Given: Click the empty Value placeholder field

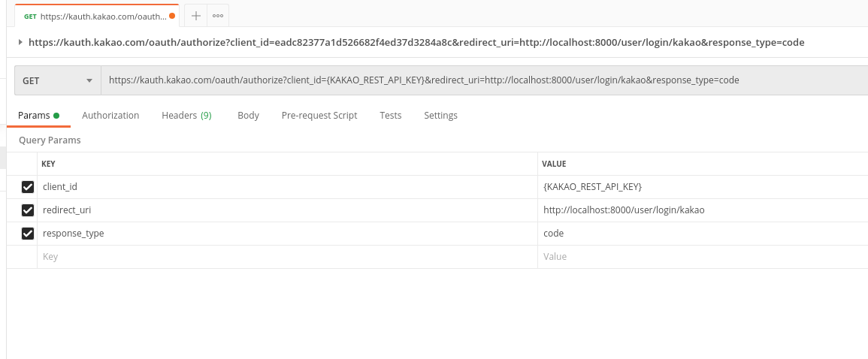Looking at the screenshot, I should (x=703, y=257).
